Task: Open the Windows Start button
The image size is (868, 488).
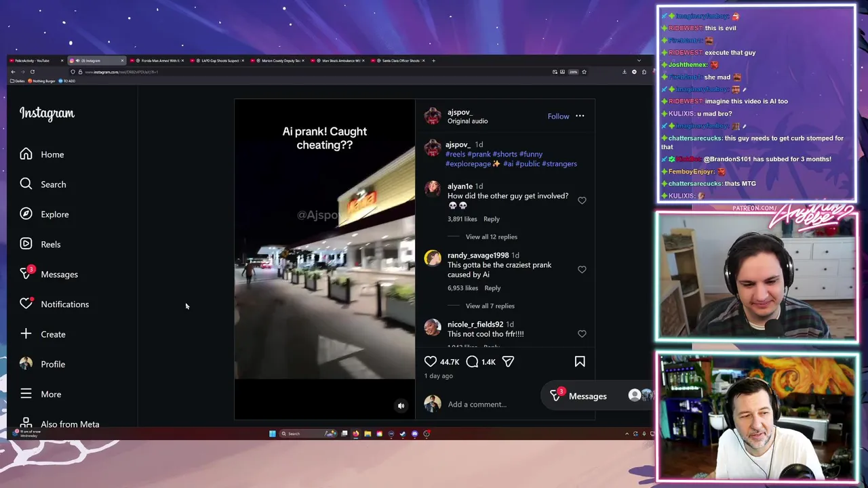Action: (x=273, y=434)
